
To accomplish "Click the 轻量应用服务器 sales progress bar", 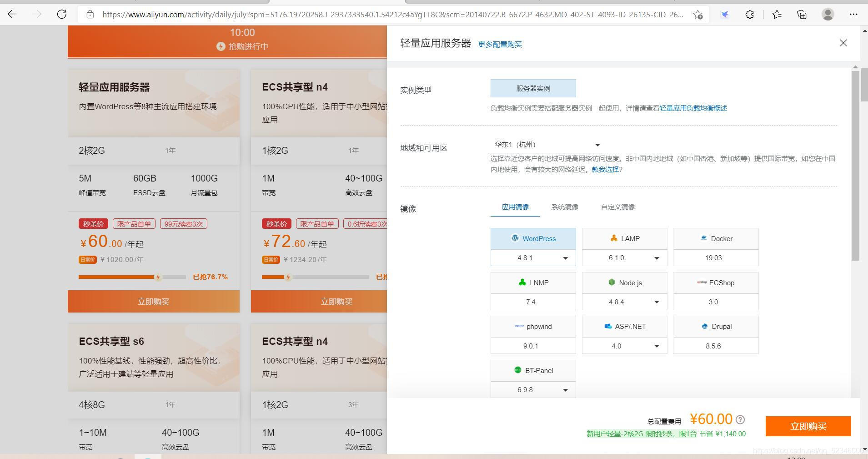I will click(132, 277).
